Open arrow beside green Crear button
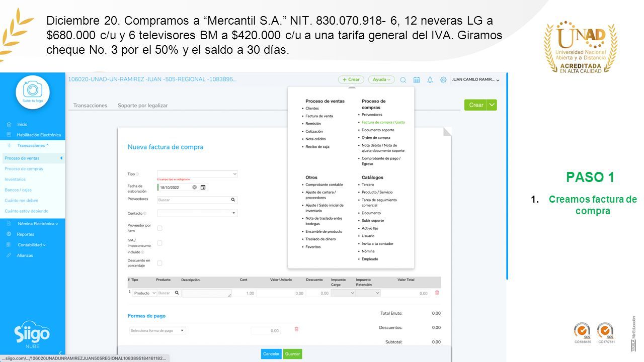 [492, 105]
